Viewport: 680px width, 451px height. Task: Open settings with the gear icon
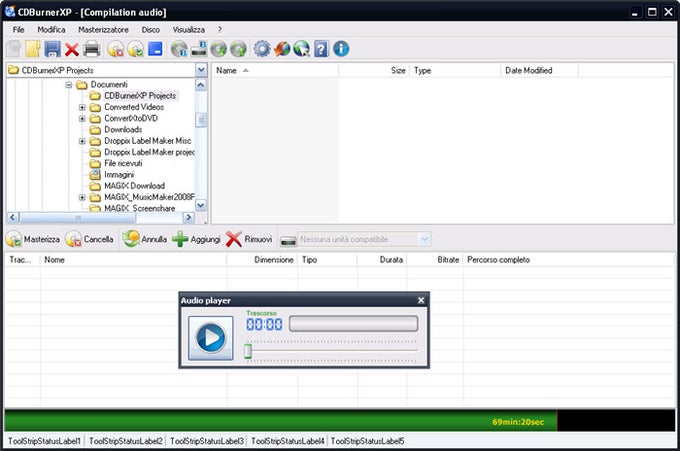(x=262, y=49)
